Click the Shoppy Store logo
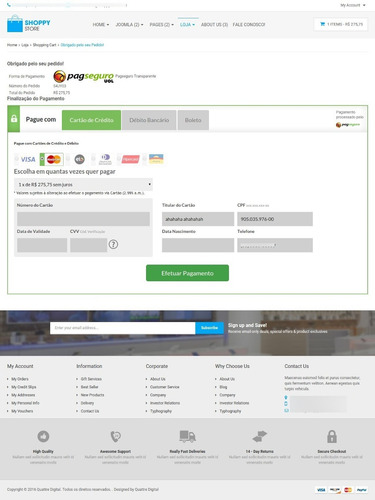The image size is (375, 500). [x=29, y=23]
